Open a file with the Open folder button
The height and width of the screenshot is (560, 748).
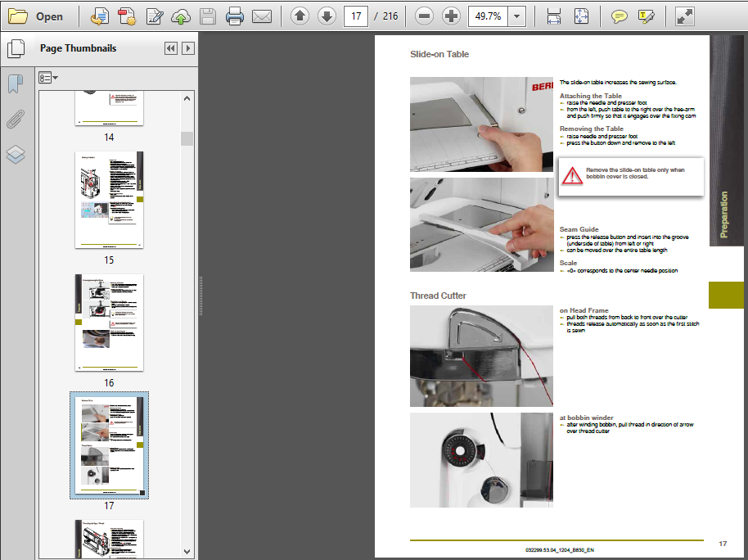pyautogui.click(x=36, y=16)
